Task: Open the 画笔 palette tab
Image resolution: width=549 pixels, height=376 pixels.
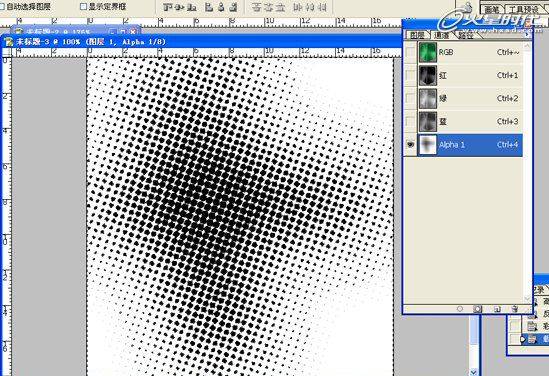Action: coord(492,9)
